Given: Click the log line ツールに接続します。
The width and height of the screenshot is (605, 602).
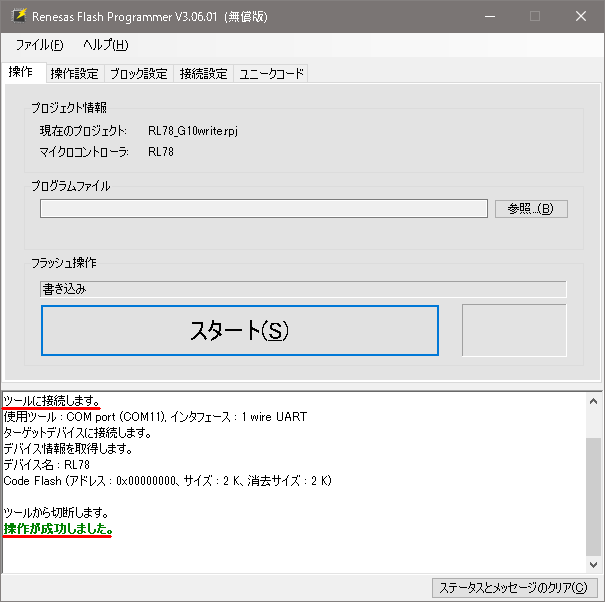Looking at the screenshot, I should 52,401.
